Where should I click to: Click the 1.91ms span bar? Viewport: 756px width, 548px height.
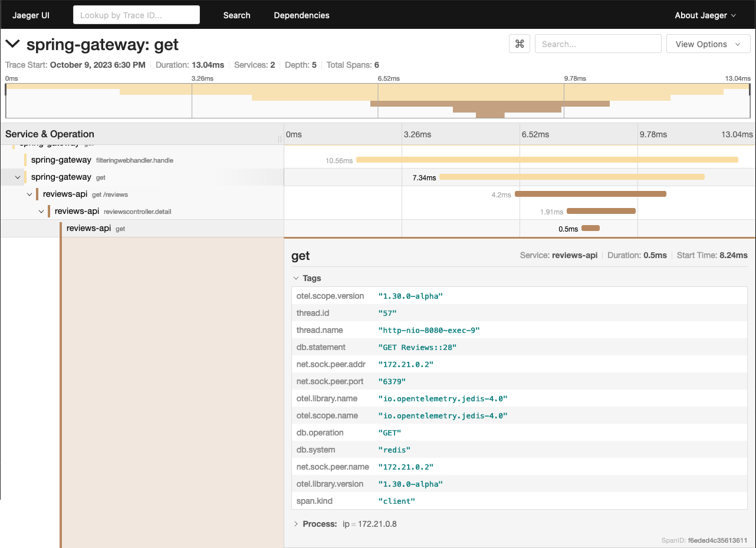pyautogui.click(x=601, y=211)
